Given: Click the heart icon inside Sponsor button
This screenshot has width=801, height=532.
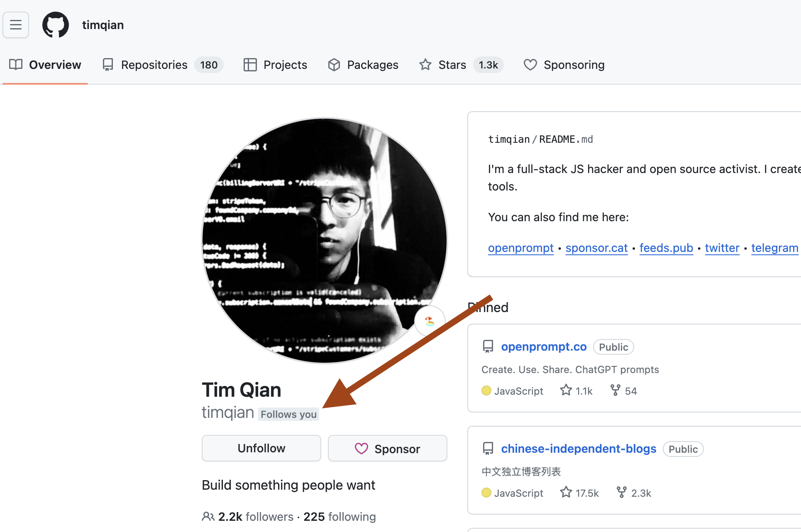Looking at the screenshot, I should (362, 448).
